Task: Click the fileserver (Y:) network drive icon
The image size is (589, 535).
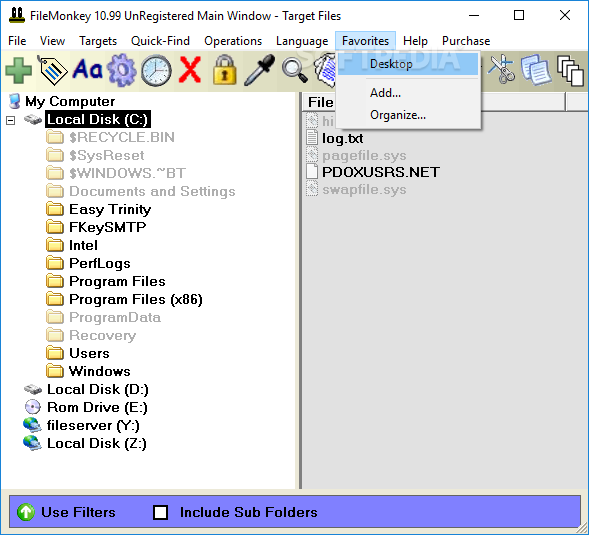Action: point(32,425)
